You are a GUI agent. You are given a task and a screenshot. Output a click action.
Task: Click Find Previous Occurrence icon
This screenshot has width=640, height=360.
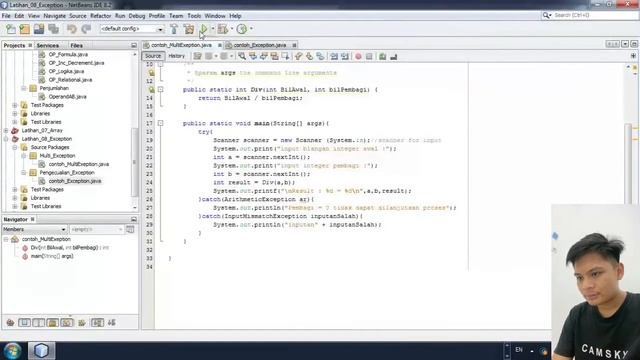253,56
